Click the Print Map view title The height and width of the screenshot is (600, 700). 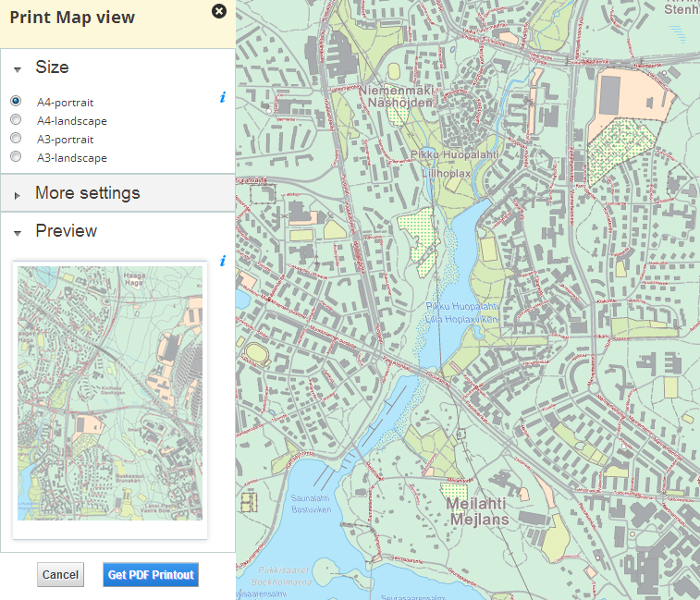coord(72,17)
